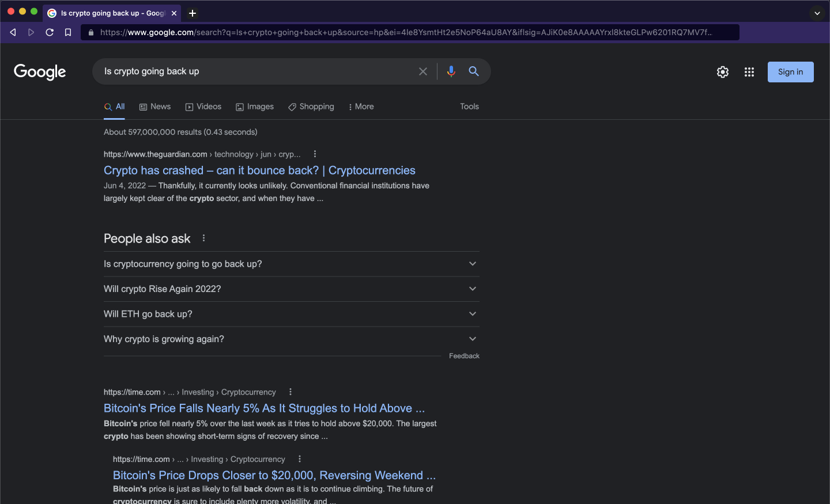Screen dimensions: 830x504
Task: Start voice search microphone
Action: (x=451, y=71)
